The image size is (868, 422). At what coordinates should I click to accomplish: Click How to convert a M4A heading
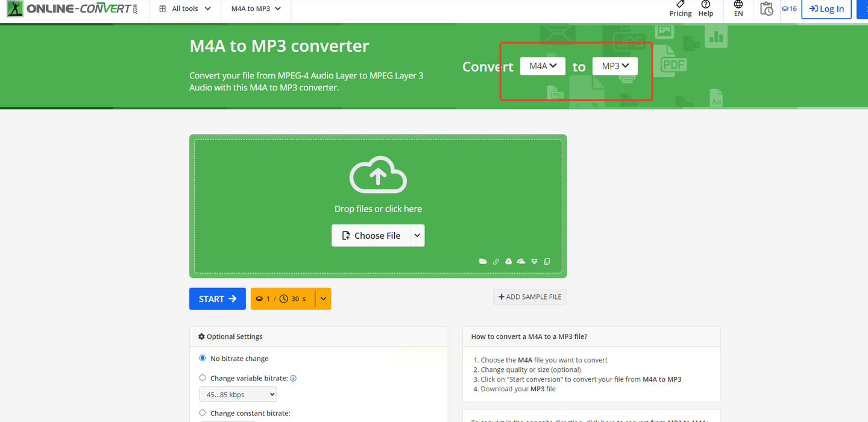[529, 336]
